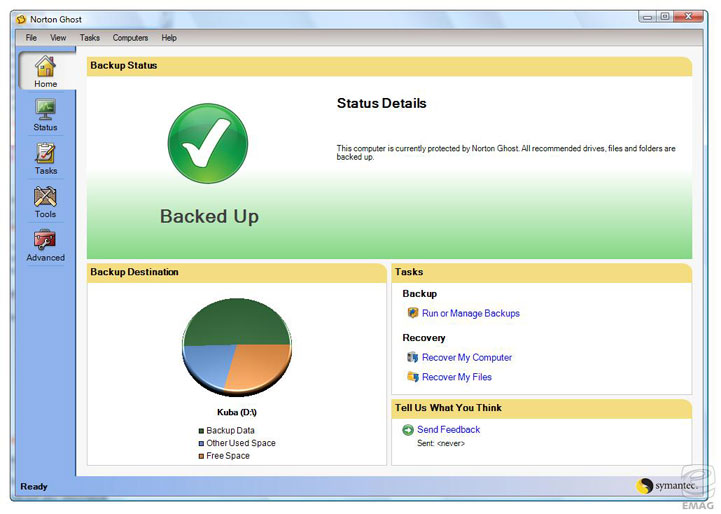Image resolution: width=721 pixels, height=514 pixels.
Task: Click the Recover My Computer icon
Action: [412, 357]
